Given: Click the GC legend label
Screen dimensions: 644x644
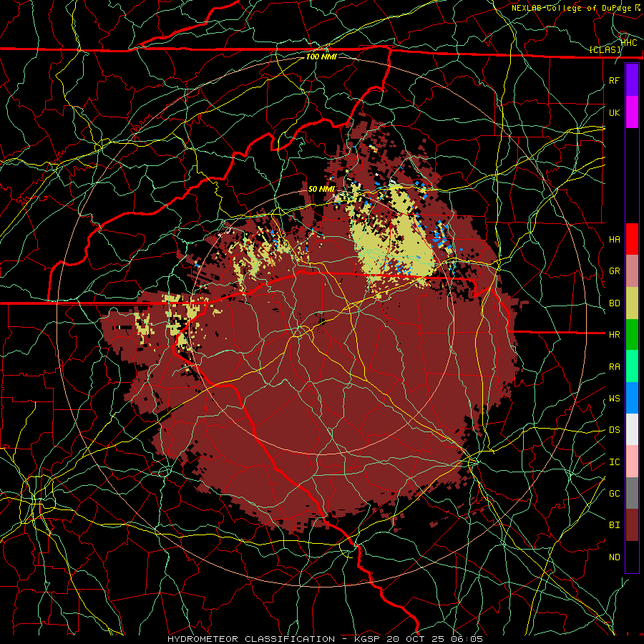Looking at the screenshot, I should [x=614, y=494].
